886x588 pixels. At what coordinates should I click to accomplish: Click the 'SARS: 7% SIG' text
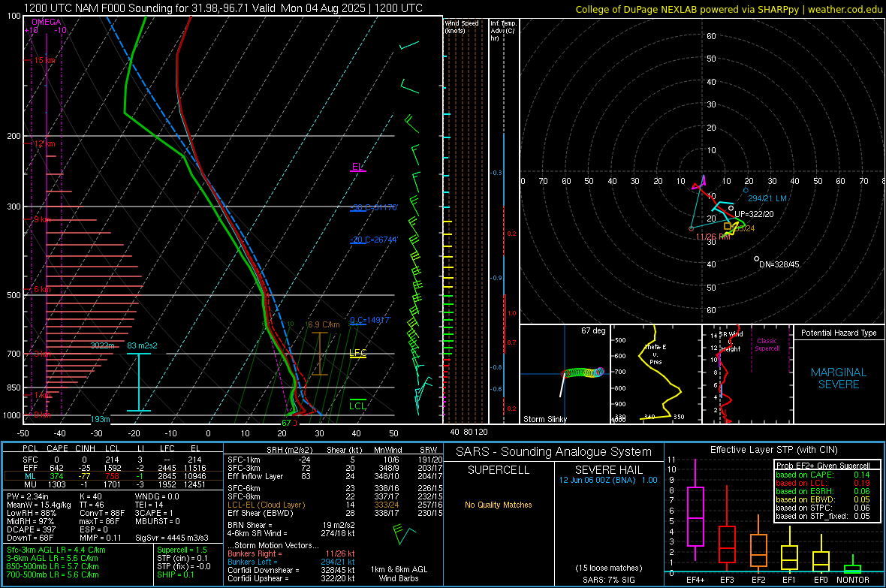tap(608, 580)
